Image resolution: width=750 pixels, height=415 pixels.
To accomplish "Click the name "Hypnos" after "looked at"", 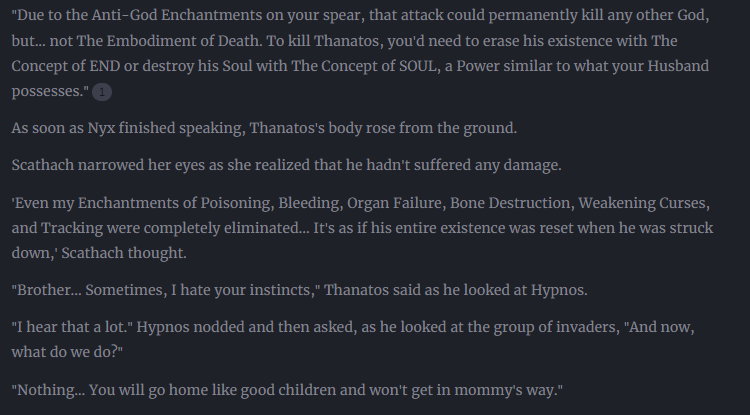I will pos(557,291).
